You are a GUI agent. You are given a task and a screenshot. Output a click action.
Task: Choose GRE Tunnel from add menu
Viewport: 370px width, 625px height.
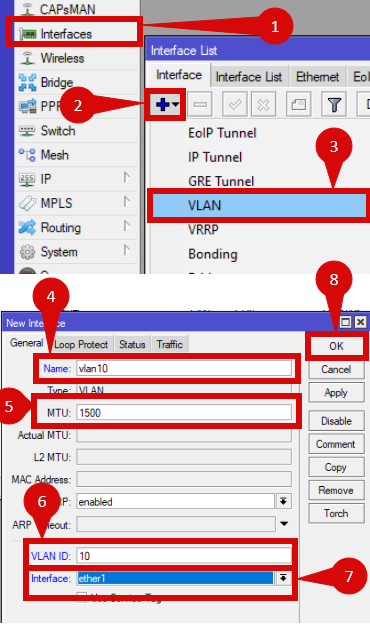click(221, 181)
